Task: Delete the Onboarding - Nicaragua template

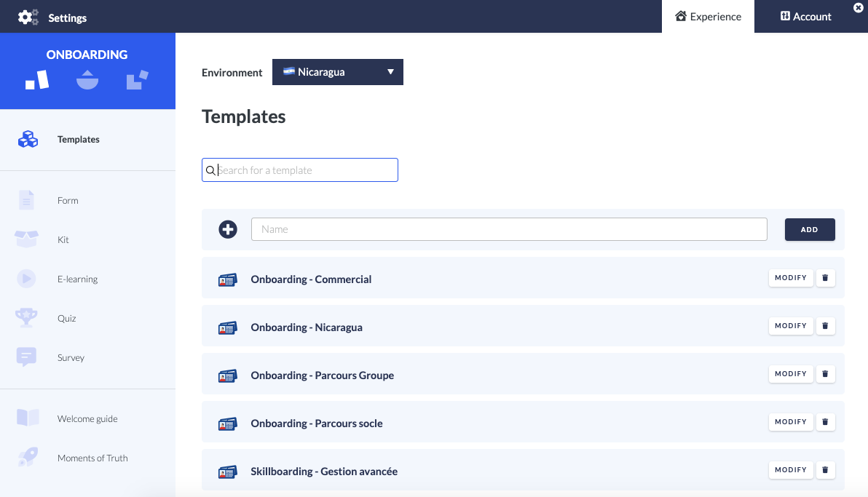Action: pyautogui.click(x=825, y=326)
